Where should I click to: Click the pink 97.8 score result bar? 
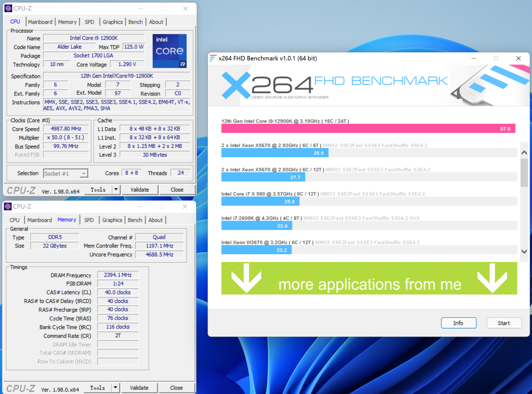coord(368,129)
